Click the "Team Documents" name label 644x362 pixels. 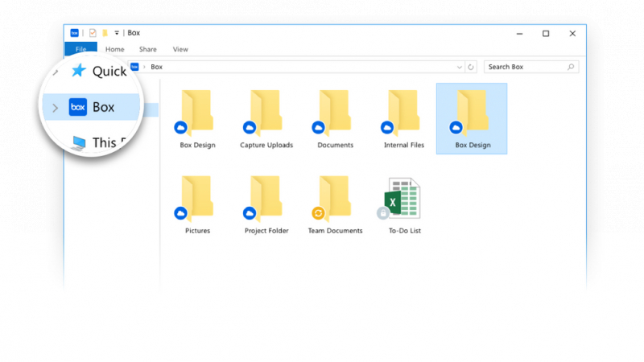tap(335, 231)
